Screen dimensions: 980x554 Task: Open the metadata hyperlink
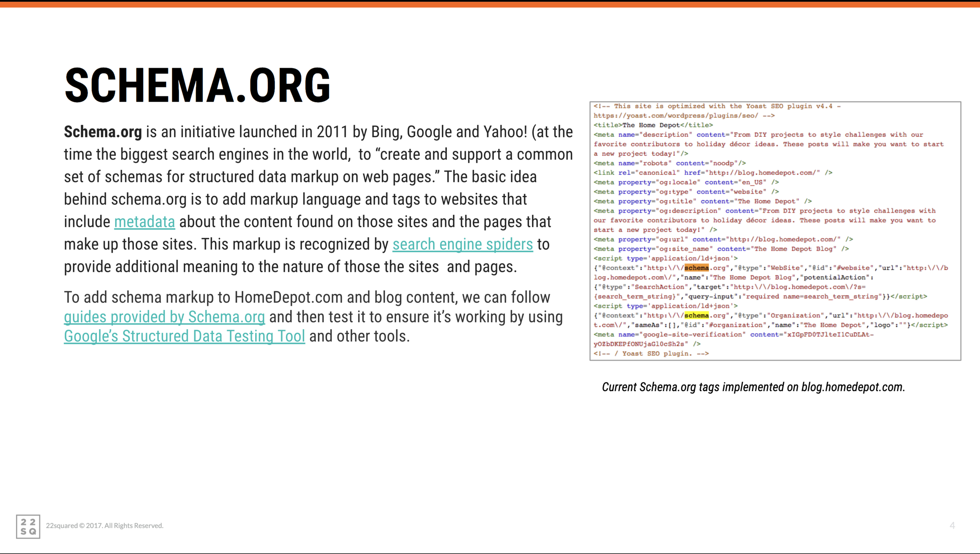(x=144, y=222)
